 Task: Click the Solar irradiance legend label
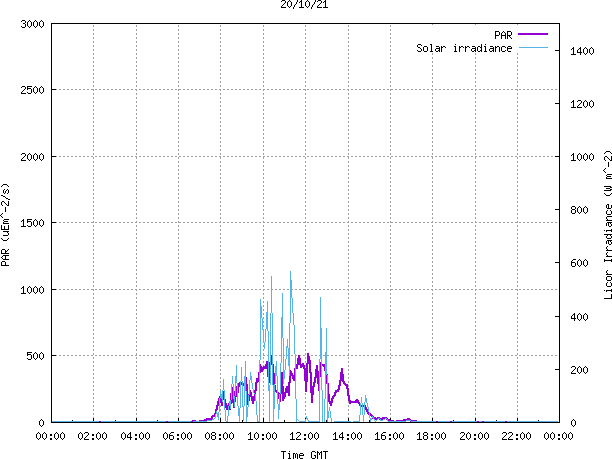click(x=464, y=48)
